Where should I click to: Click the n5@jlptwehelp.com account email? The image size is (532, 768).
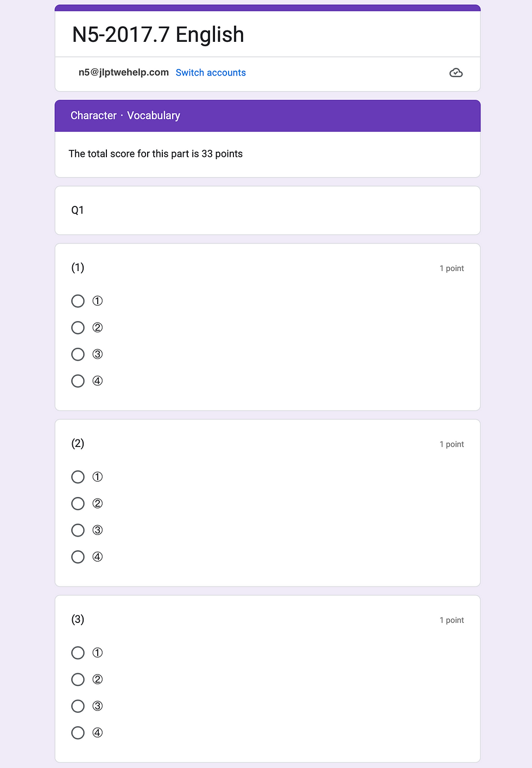point(124,72)
